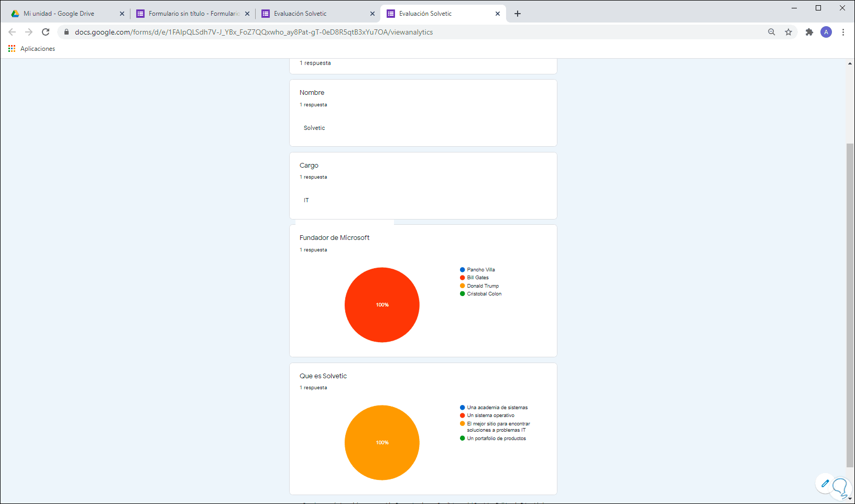Click the Cristobal Colon green legend dot
The width and height of the screenshot is (855, 504).
click(463, 294)
